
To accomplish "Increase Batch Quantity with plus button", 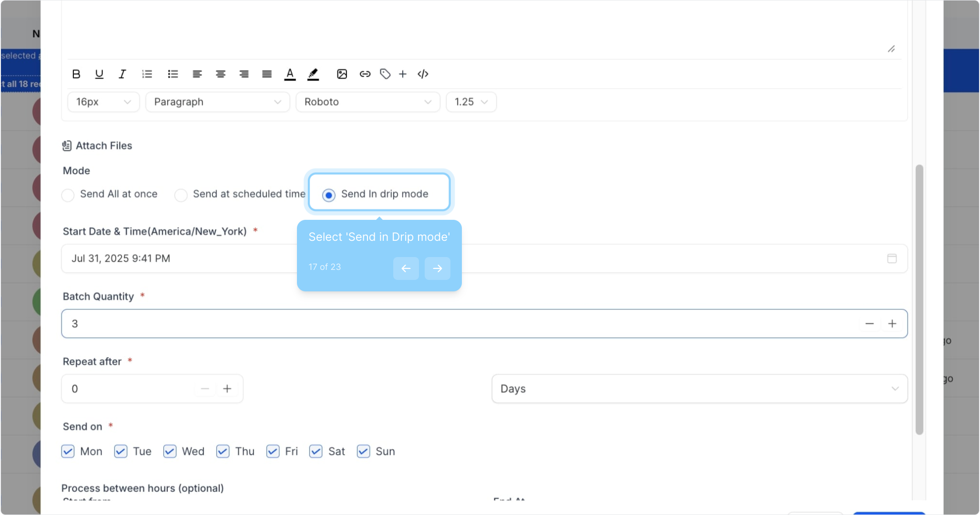I will [892, 324].
